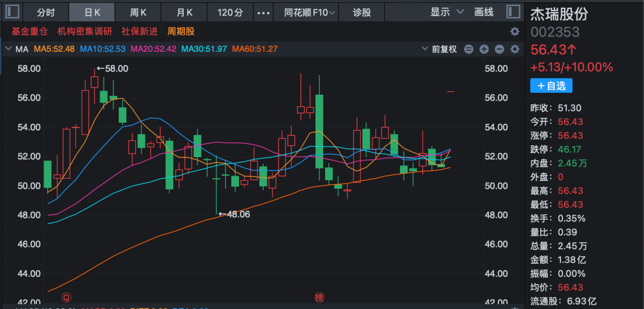Click the striped equals icon beside 前复权
This screenshot has width=644, height=309.
(x=469, y=49)
